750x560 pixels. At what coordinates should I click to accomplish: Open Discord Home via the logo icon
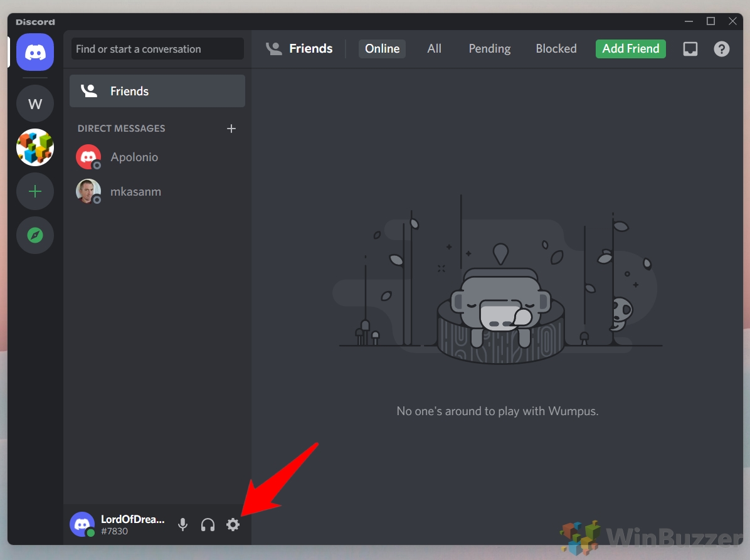pyautogui.click(x=35, y=52)
